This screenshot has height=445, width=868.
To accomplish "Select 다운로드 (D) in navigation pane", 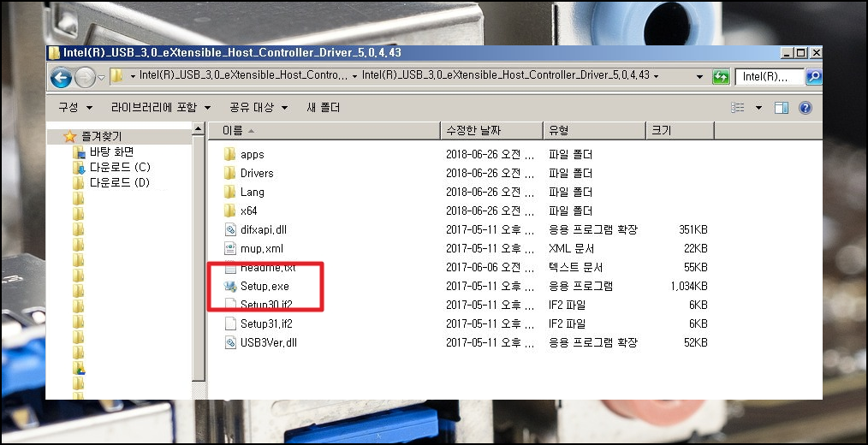I will click(x=120, y=182).
